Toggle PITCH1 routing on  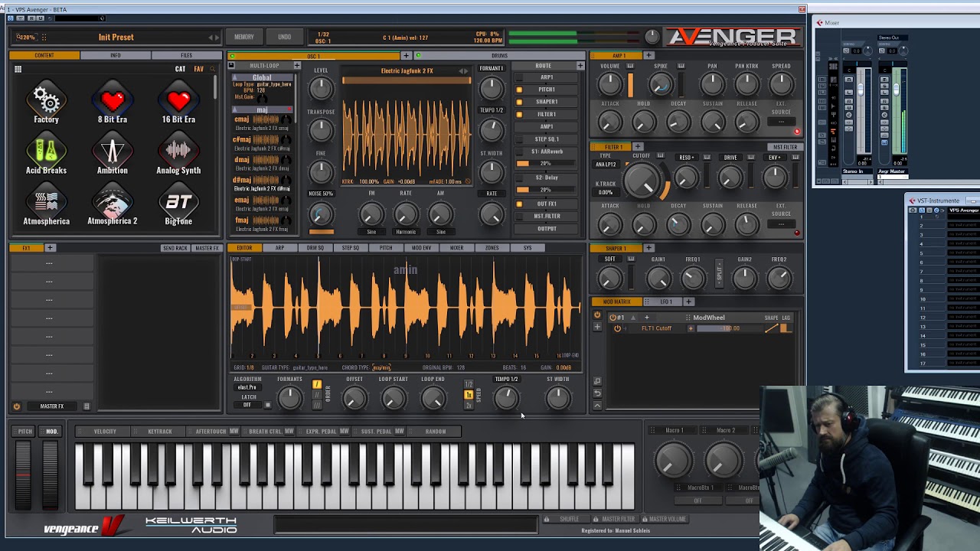coord(519,90)
